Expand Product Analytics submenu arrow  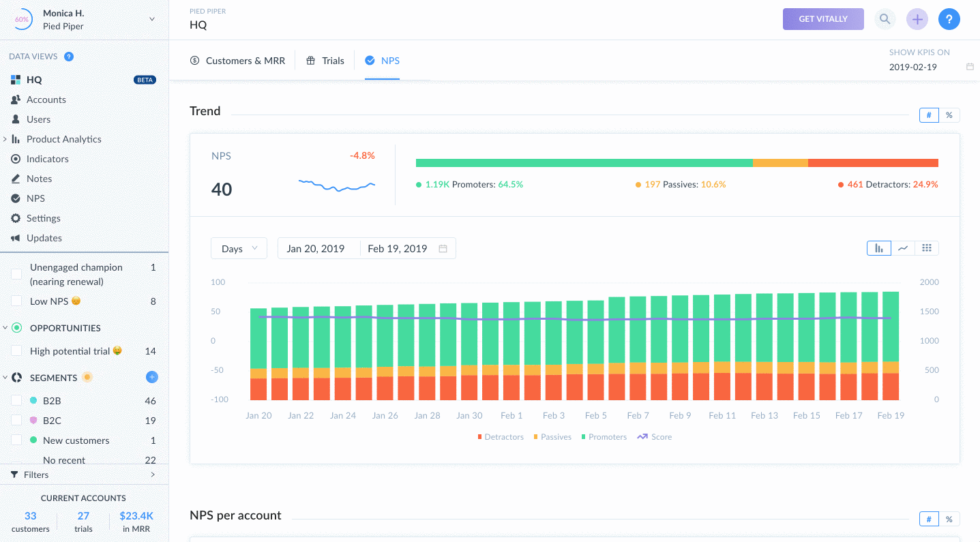[5, 139]
